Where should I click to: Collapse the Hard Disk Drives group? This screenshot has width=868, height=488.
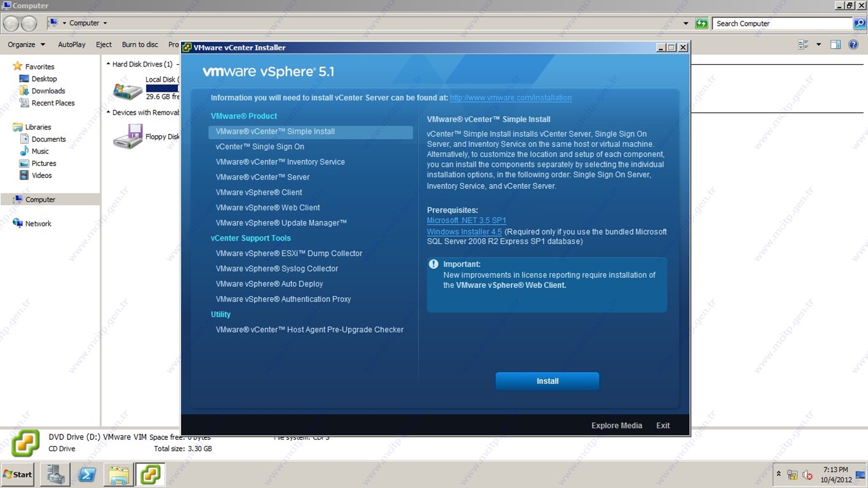pos(108,64)
